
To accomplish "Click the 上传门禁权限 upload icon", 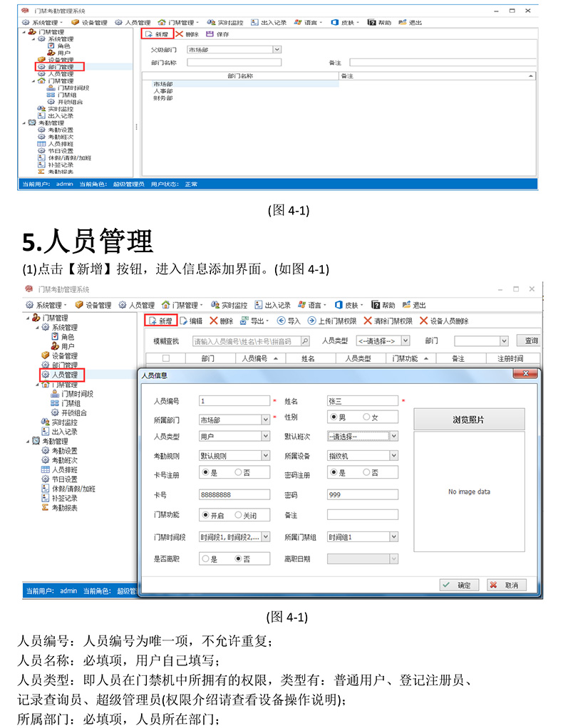I will (x=311, y=321).
